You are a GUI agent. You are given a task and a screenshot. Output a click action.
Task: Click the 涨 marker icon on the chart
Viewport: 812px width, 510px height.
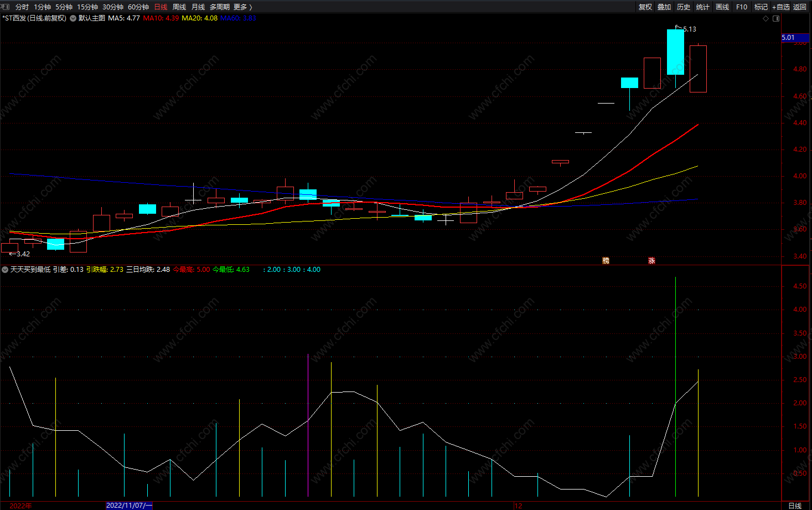pos(651,260)
